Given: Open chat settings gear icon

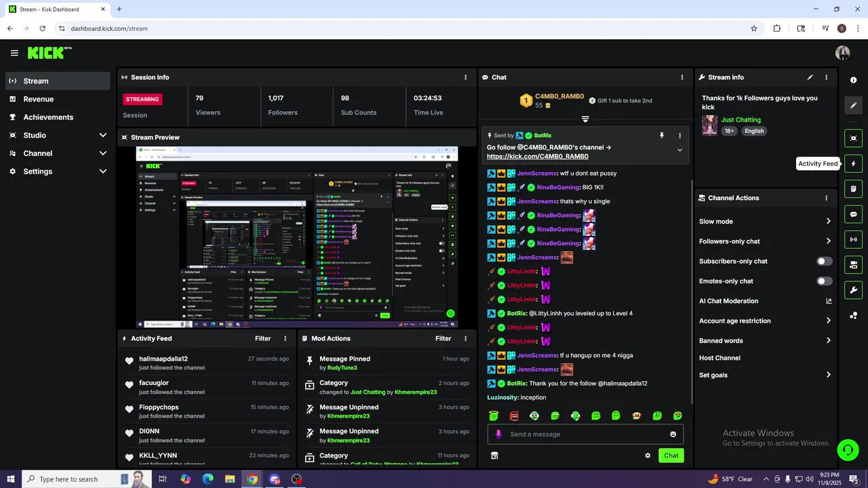Looking at the screenshot, I should click(x=648, y=455).
